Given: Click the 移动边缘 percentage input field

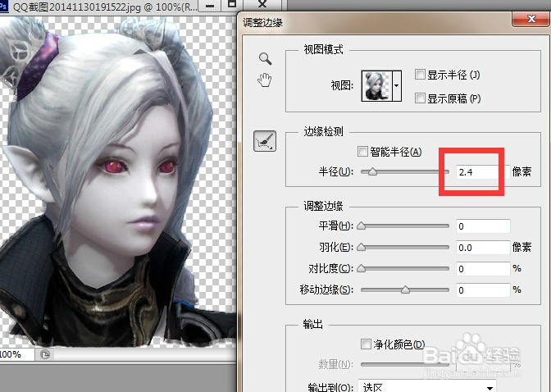Looking at the screenshot, I should coord(483,290).
